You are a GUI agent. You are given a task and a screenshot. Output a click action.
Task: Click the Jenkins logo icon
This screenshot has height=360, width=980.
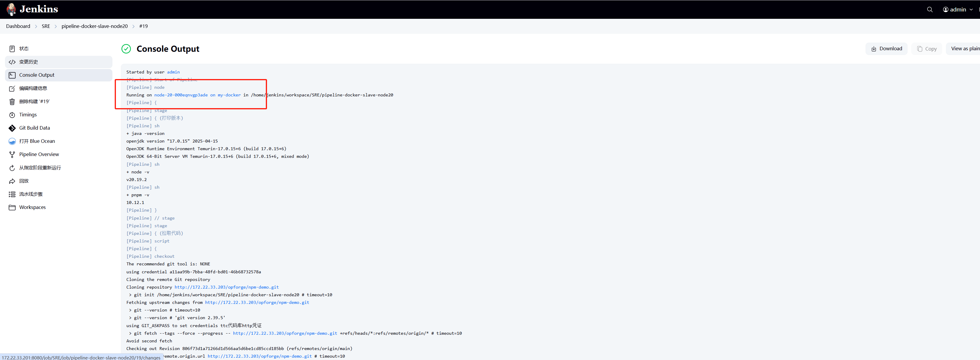pos(11,9)
